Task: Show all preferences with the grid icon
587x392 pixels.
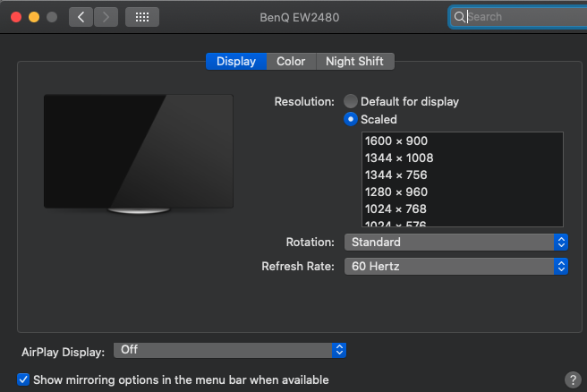Action: pyautogui.click(x=142, y=17)
